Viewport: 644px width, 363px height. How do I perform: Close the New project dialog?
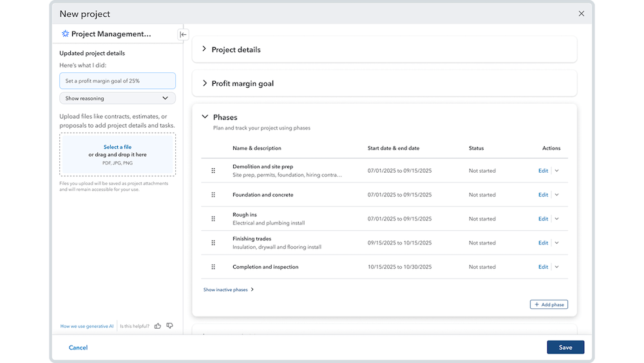[x=581, y=14]
